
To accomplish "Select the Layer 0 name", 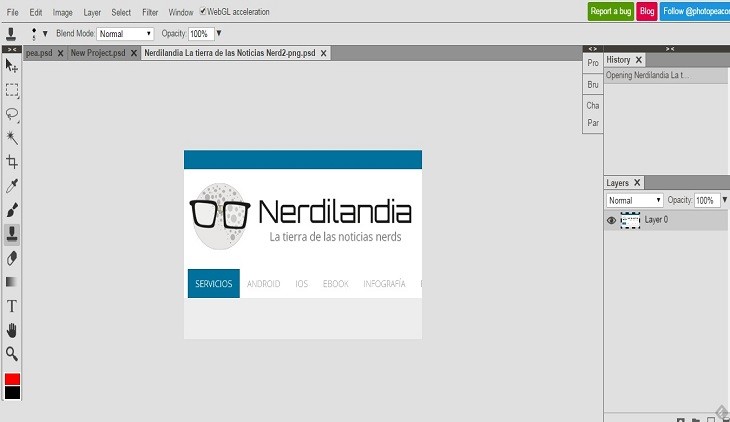I will (656, 219).
